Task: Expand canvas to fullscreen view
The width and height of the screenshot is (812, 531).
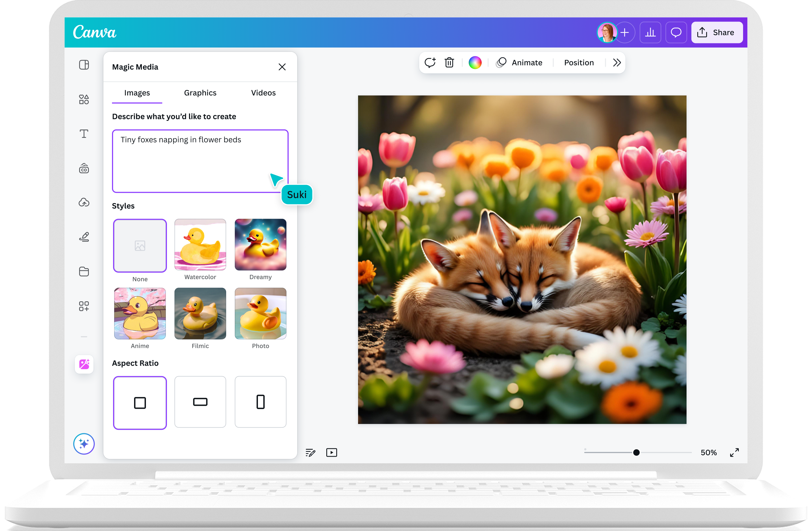Action: [x=734, y=453]
